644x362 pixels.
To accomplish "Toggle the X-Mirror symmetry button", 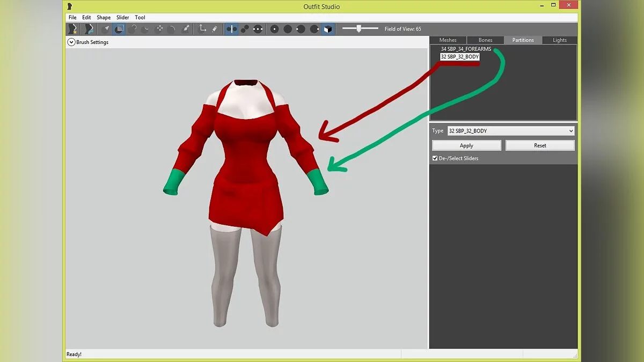I will click(232, 29).
